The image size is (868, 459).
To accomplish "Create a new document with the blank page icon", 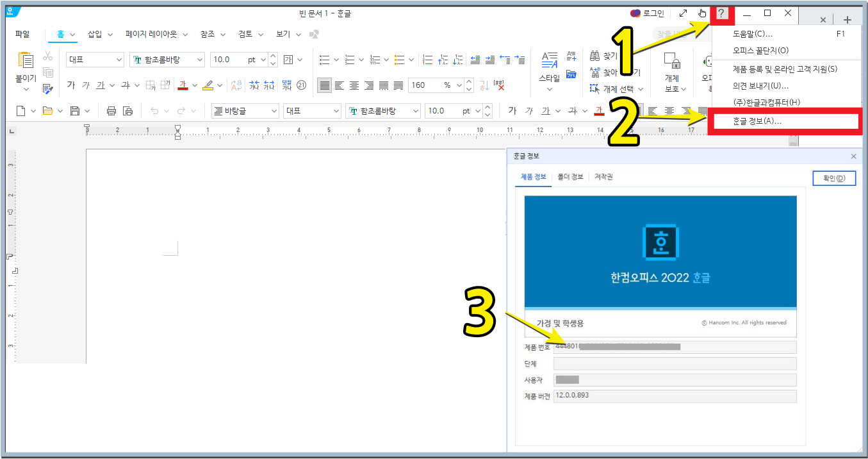I will click(x=21, y=111).
